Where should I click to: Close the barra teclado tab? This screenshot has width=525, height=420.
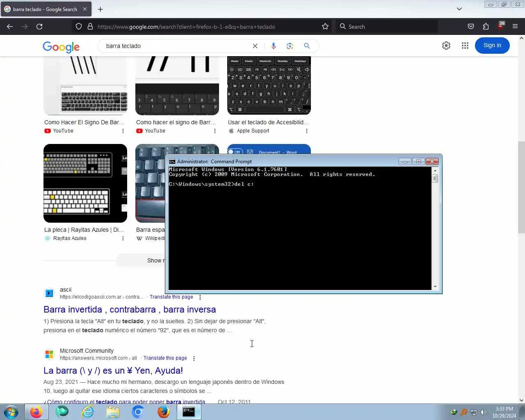[85, 9]
